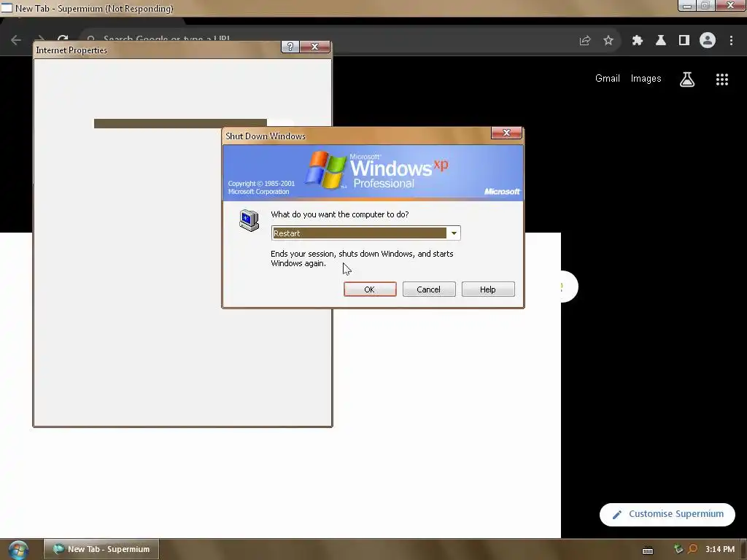Expand the shutdown action dropdown arrow
This screenshot has height=560, width=747.
click(454, 233)
